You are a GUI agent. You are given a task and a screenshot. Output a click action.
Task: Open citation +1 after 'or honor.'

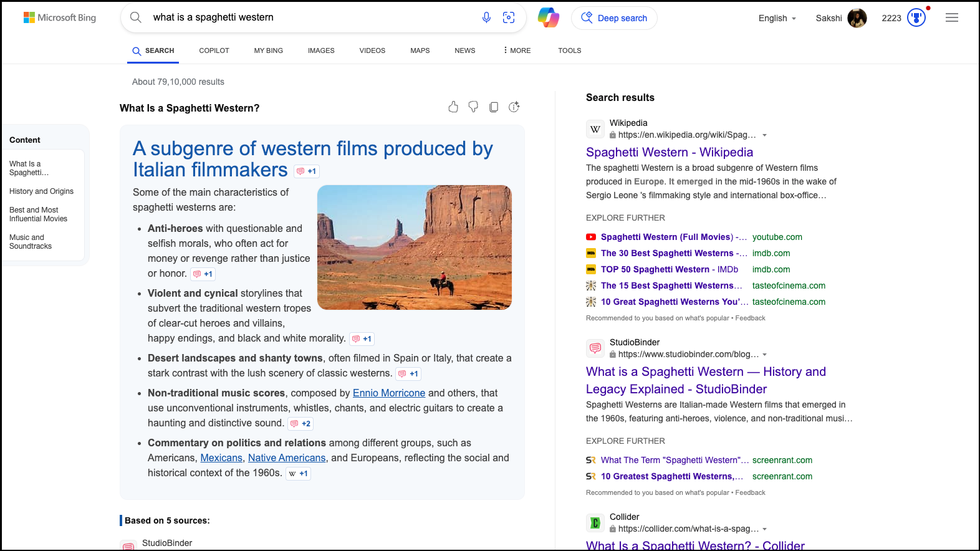point(203,274)
